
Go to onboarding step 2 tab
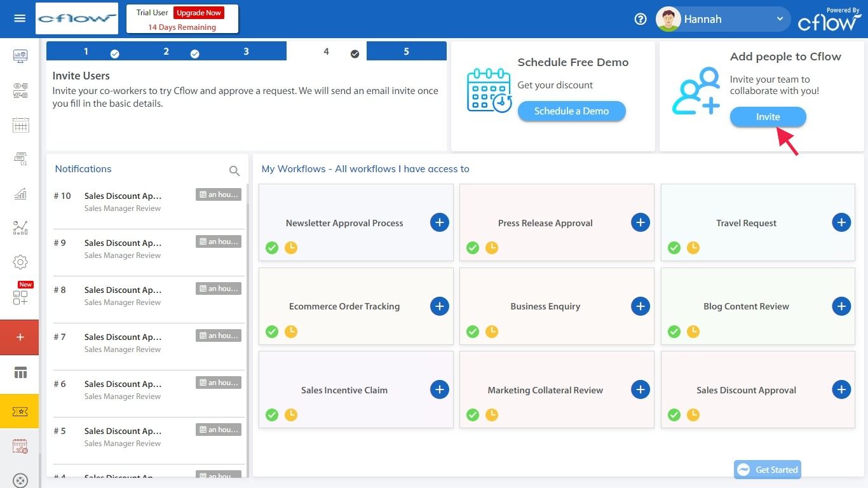pyautogui.click(x=166, y=51)
